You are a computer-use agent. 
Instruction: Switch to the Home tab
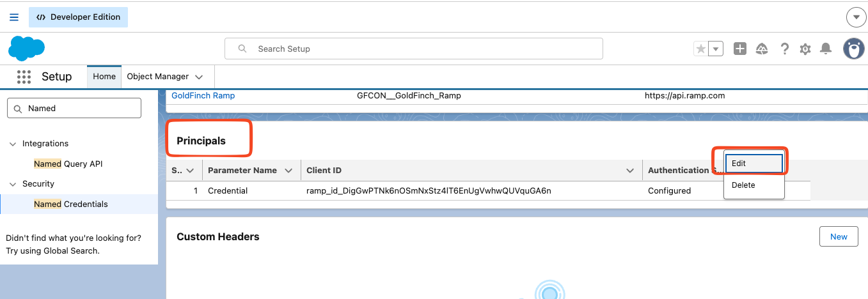(104, 77)
